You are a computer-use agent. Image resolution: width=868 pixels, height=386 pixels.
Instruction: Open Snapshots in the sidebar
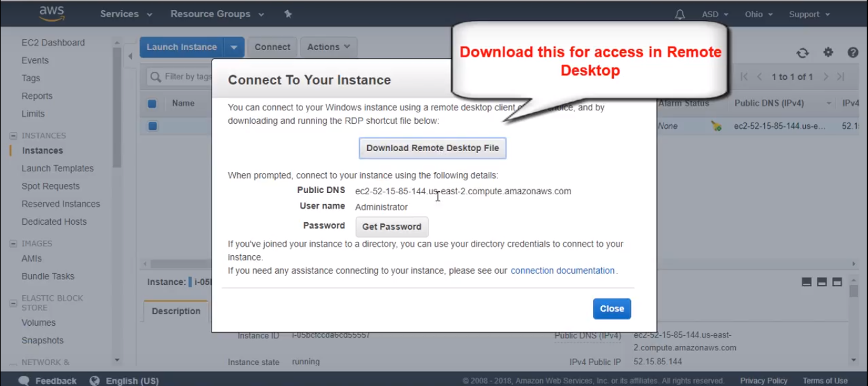(43, 340)
